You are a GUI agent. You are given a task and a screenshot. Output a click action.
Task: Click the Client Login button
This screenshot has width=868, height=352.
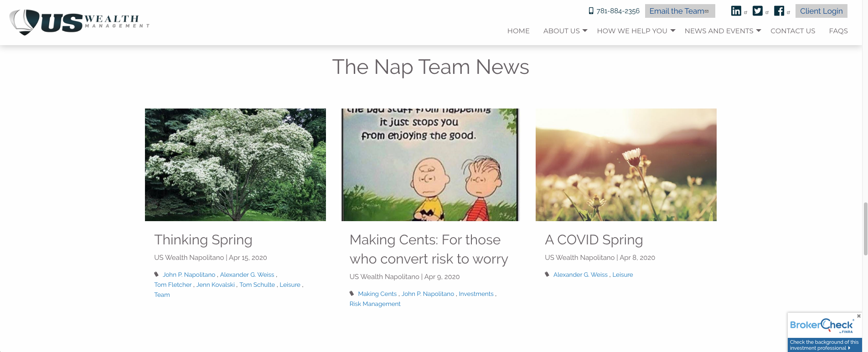click(x=821, y=11)
